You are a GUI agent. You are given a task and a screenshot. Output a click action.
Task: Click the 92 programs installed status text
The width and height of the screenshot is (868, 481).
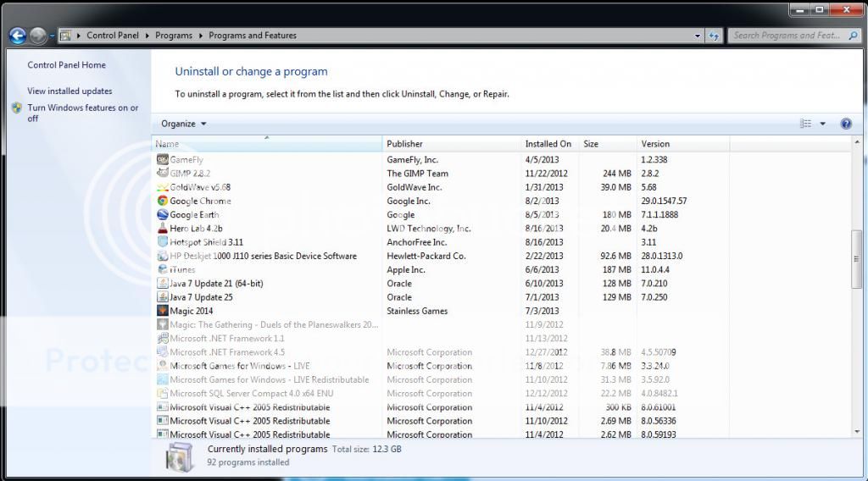(x=248, y=462)
